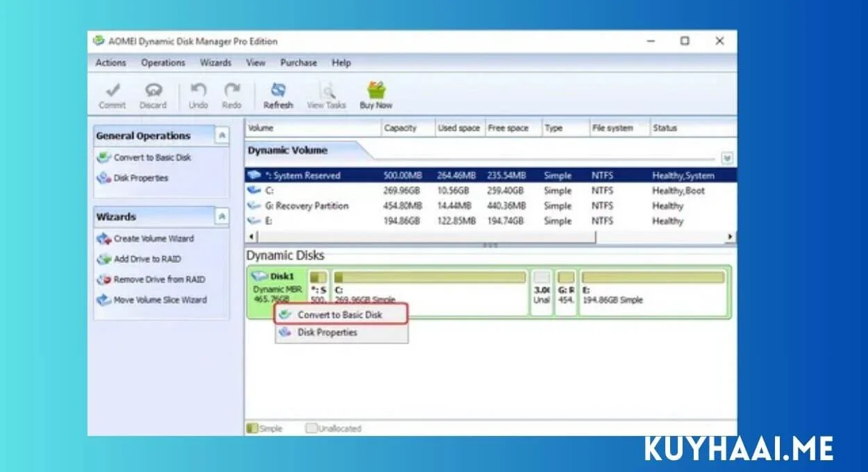Select the unallocated 3.00 partition block
This screenshot has width=868, height=472.
tap(542, 293)
